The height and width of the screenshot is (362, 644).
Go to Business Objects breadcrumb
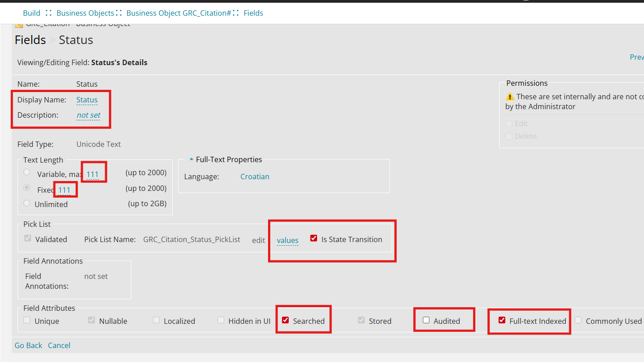85,13
